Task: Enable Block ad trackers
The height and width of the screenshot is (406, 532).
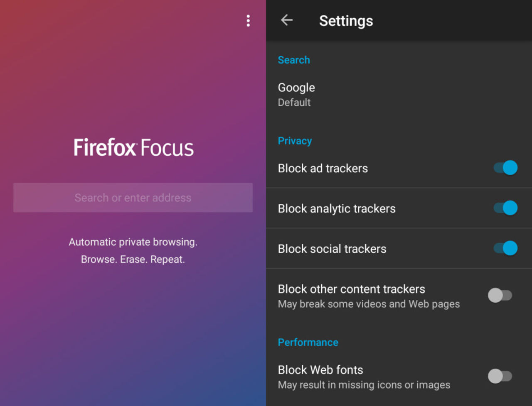Action: pos(504,168)
